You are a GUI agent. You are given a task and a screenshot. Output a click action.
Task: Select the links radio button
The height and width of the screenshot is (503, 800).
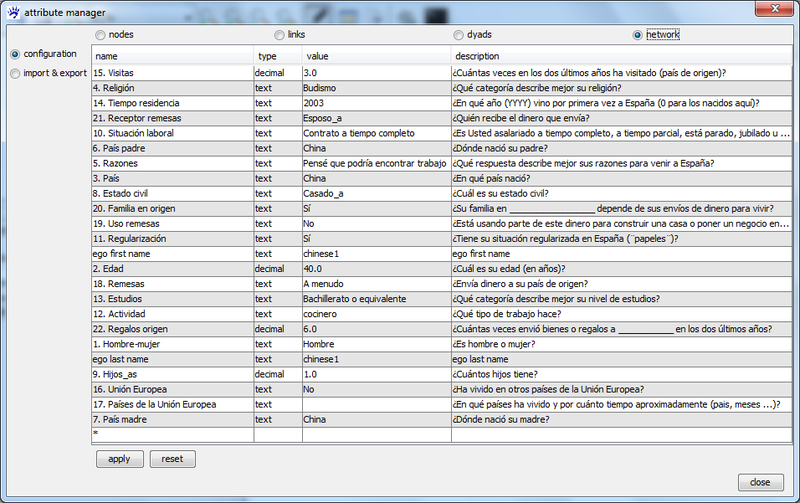pyautogui.click(x=279, y=35)
